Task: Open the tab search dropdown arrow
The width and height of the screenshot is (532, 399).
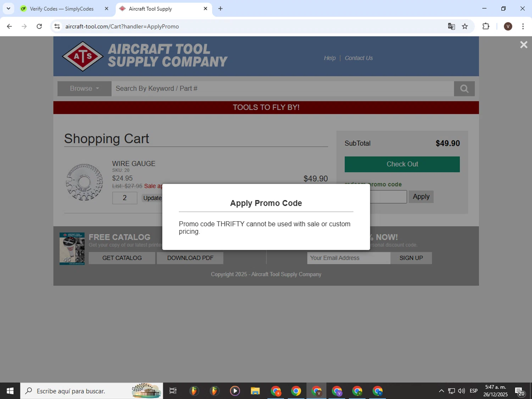Action: (9, 9)
